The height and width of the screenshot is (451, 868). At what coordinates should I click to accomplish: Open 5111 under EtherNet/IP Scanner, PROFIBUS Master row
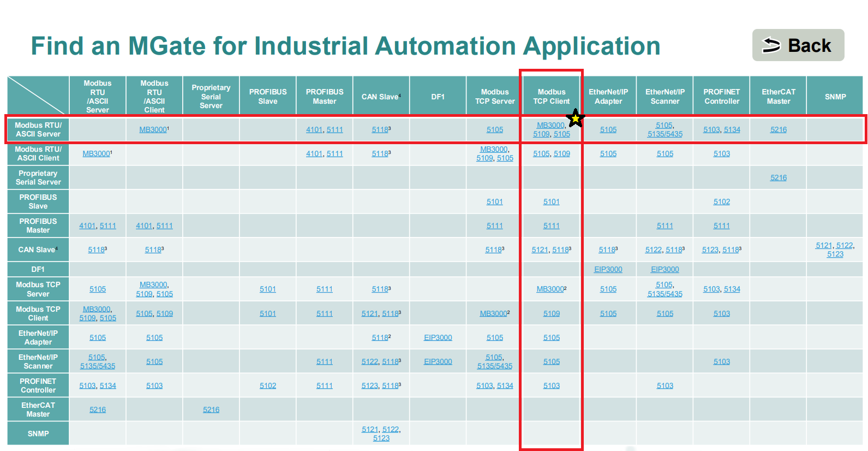(x=665, y=226)
